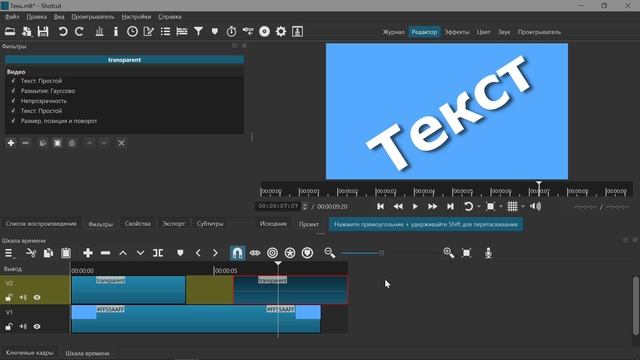Open Экспорт tab
640x360 pixels.
173,224
